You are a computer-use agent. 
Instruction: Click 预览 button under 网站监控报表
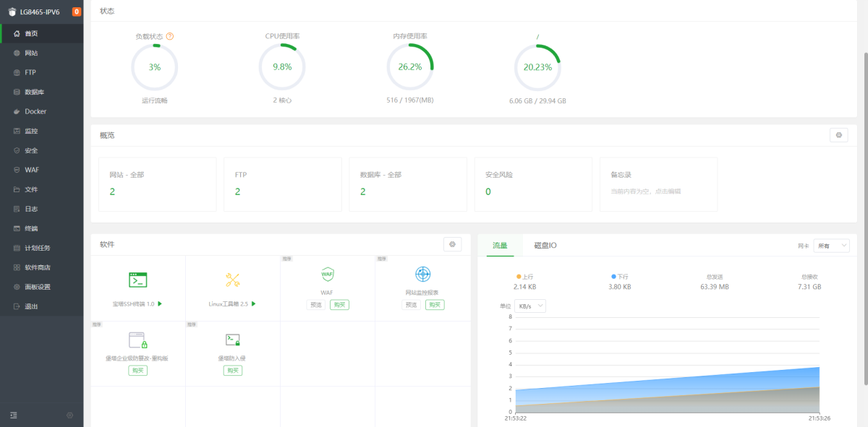point(411,305)
